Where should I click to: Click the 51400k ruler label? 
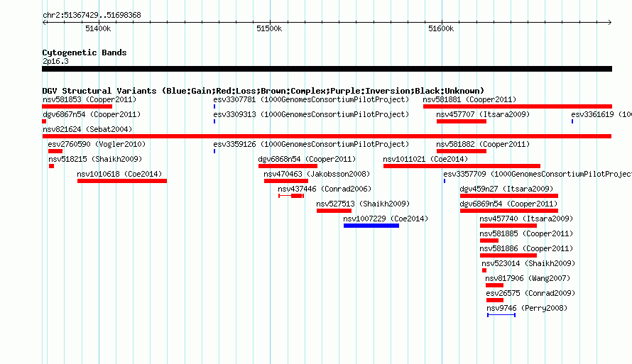(x=98, y=28)
